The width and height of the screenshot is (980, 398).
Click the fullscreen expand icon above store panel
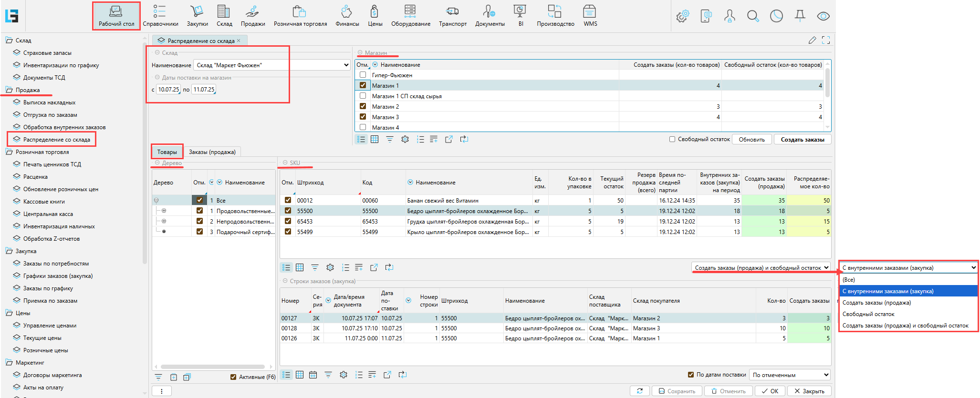pyautogui.click(x=826, y=41)
